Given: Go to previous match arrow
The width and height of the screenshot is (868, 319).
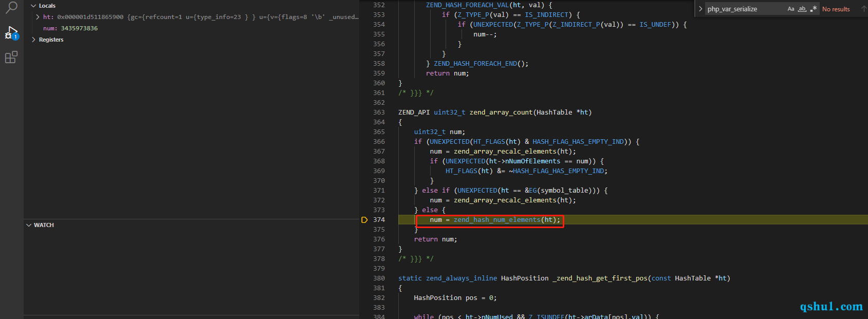Looking at the screenshot, I should tap(864, 9).
